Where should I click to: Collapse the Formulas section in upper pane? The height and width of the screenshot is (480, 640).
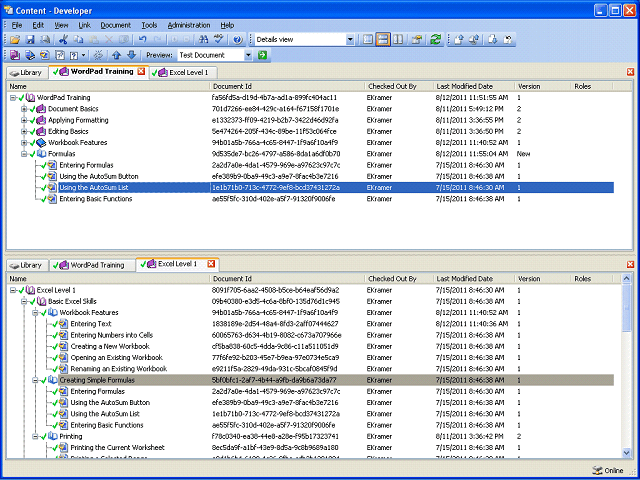[x=24, y=154]
